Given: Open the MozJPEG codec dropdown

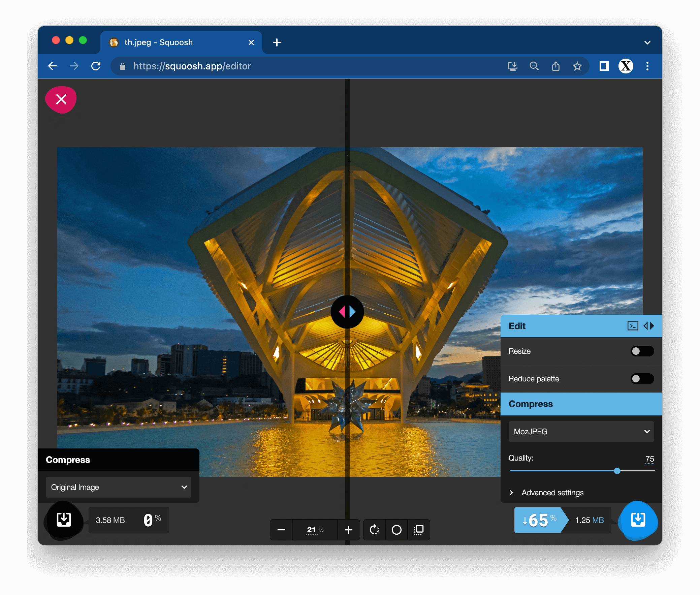Looking at the screenshot, I should coord(581,431).
